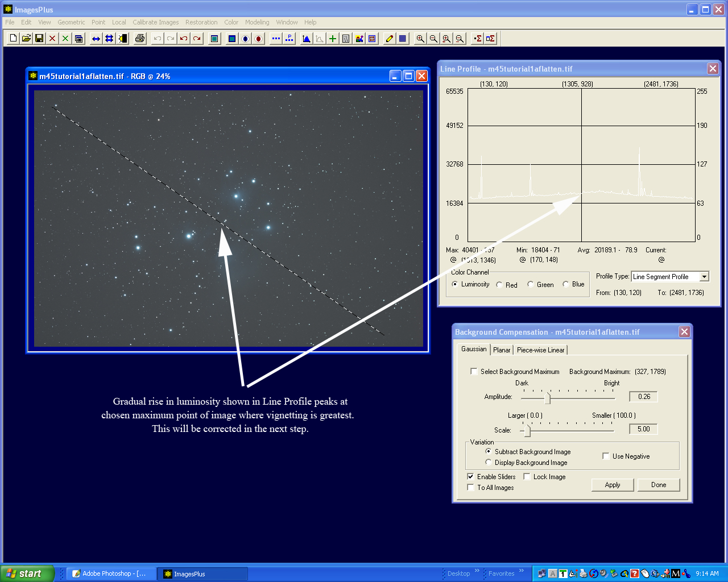
Task: Enable Select Background Maximum checkbox
Action: (x=474, y=372)
